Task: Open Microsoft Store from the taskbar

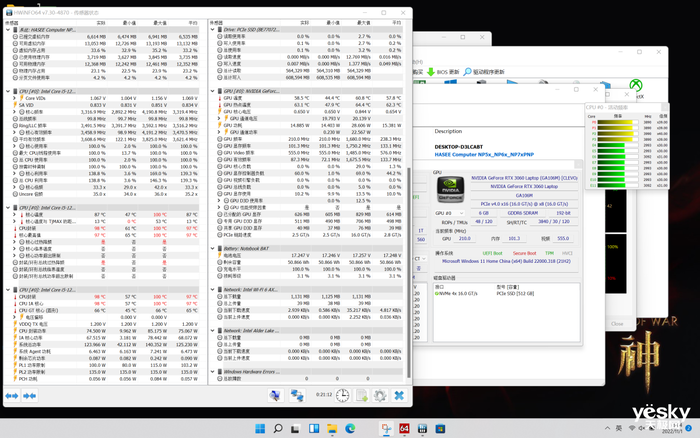Action: coord(440,429)
